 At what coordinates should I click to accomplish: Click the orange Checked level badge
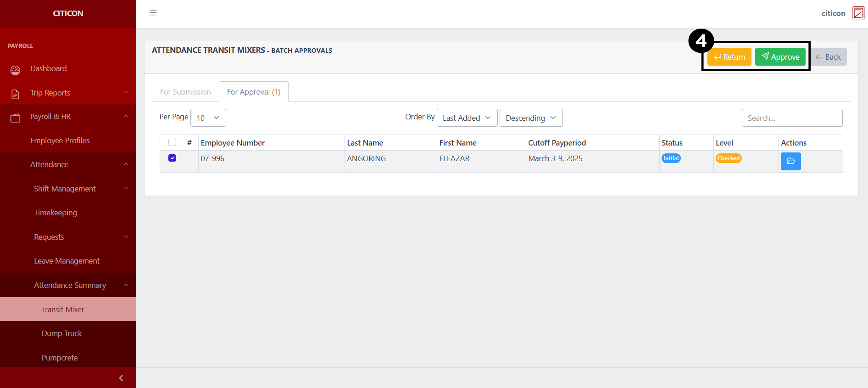(728, 158)
